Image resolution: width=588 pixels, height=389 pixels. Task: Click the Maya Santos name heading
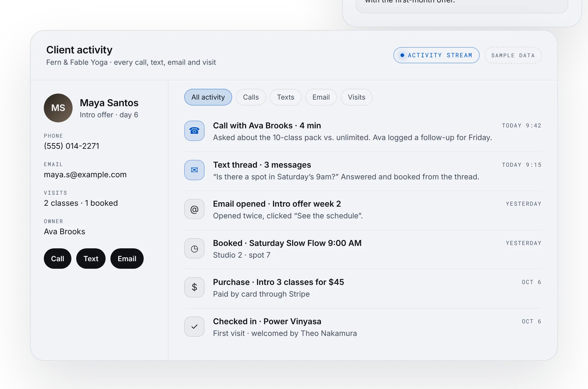pyautogui.click(x=109, y=103)
